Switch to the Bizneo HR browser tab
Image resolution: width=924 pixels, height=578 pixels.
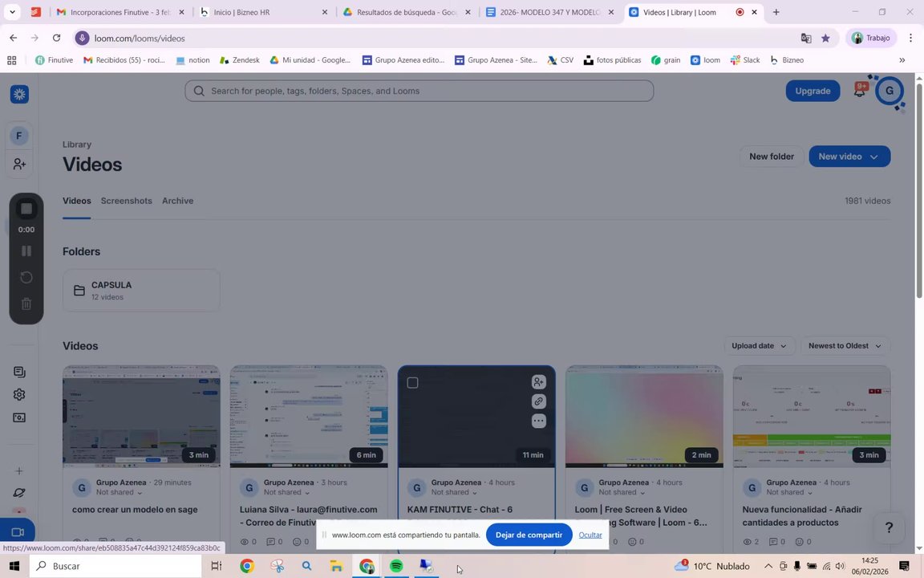264,12
